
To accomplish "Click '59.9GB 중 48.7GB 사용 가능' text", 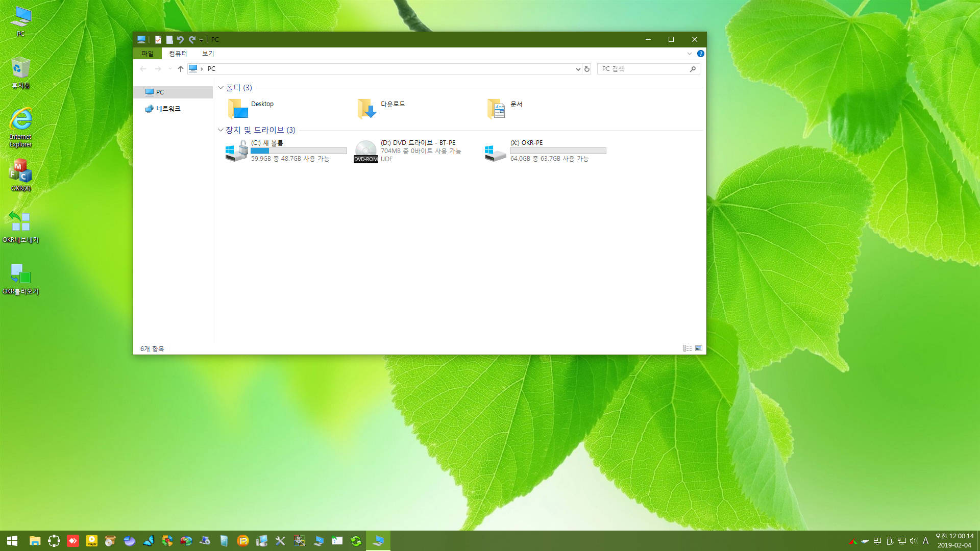I will pos(290,159).
